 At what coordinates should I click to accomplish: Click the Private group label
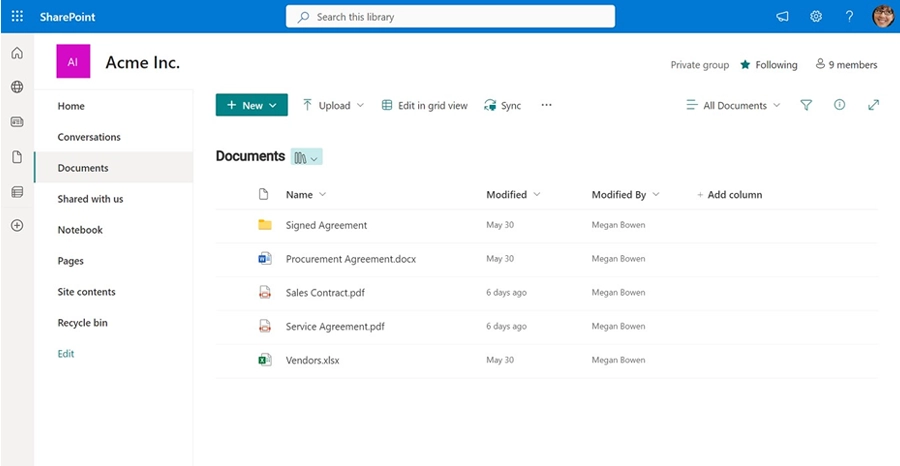pos(700,65)
